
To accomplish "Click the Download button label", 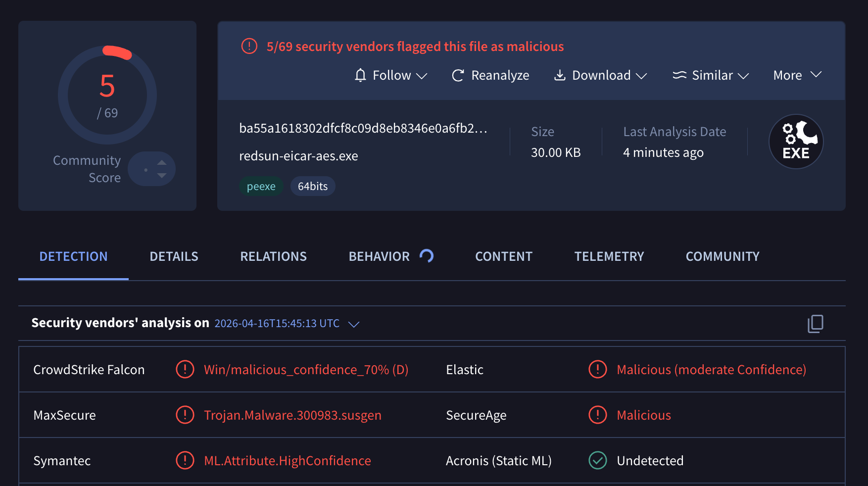I will (x=601, y=75).
